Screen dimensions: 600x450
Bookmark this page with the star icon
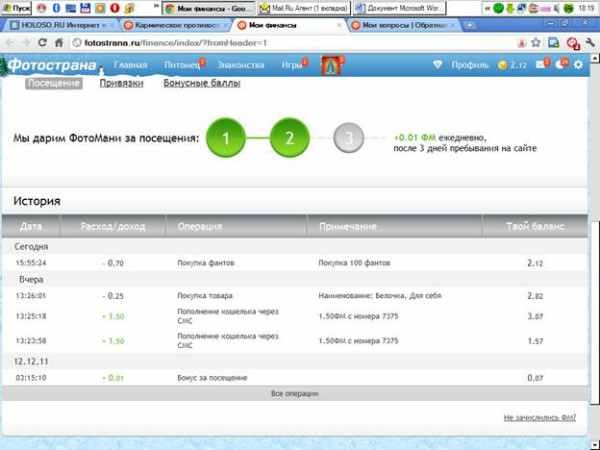(x=536, y=43)
